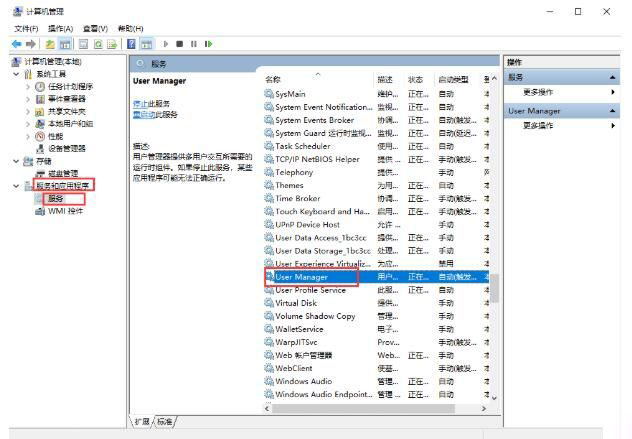The height and width of the screenshot is (439, 632).
Task: Expand the 任务计划程序 tree node
Action: click(28, 86)
